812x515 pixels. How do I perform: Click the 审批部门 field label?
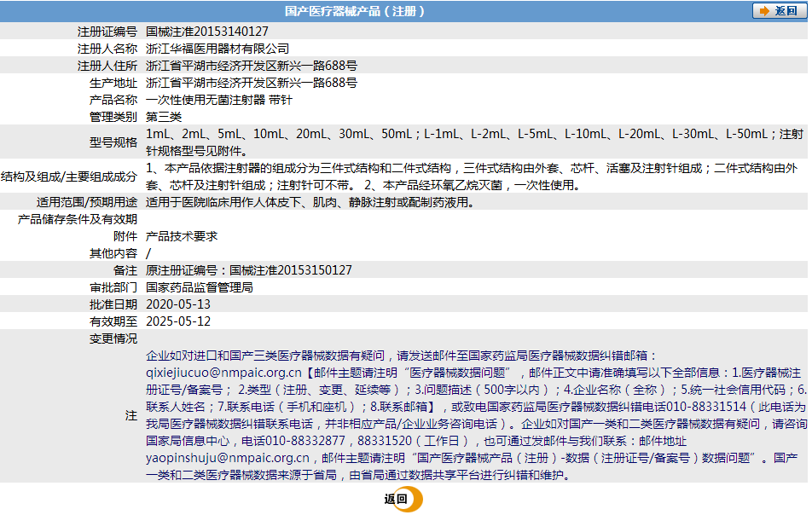[113, 288]
